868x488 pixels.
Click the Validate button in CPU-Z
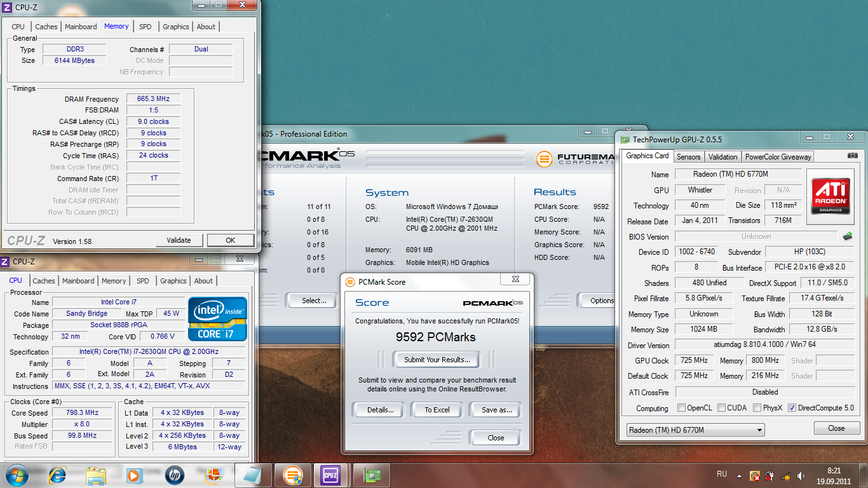[x=179, y=240]
